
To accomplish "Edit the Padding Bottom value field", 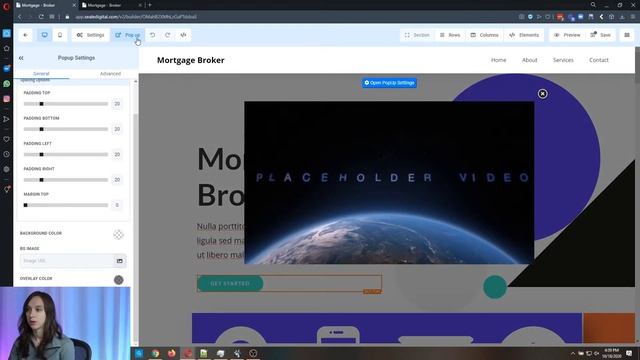I will (x=117, y=129).
